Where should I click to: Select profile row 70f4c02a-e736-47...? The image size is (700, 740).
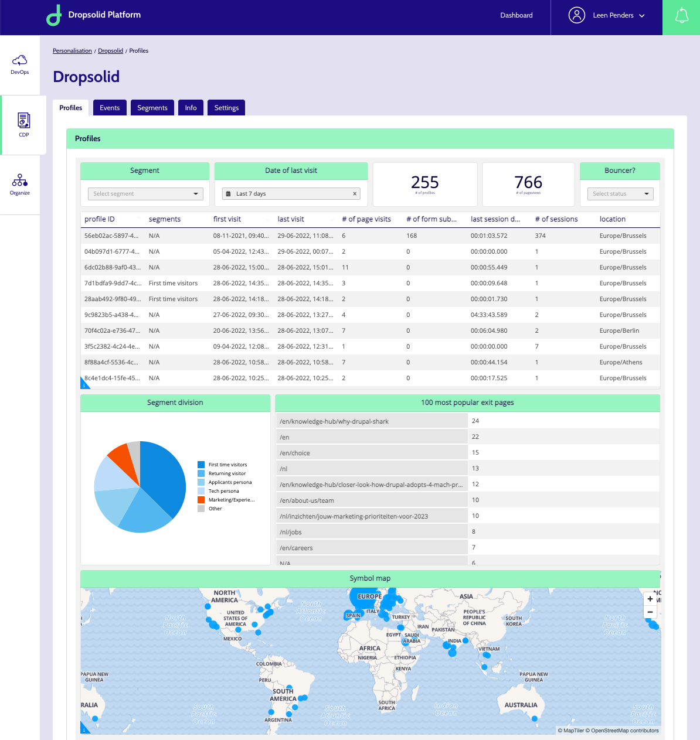pos(371,330)
